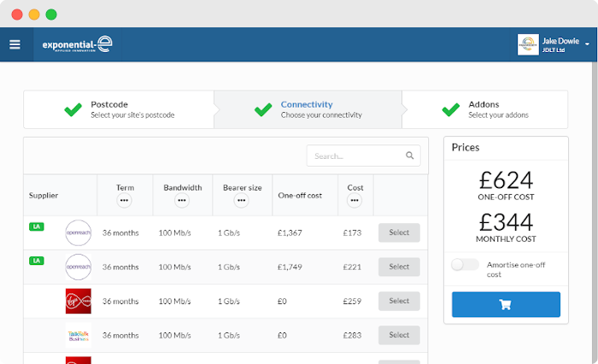The height and width of the screenshot is (364, 598).
Task: Open the Term column filter options
Action: point(124,200)
